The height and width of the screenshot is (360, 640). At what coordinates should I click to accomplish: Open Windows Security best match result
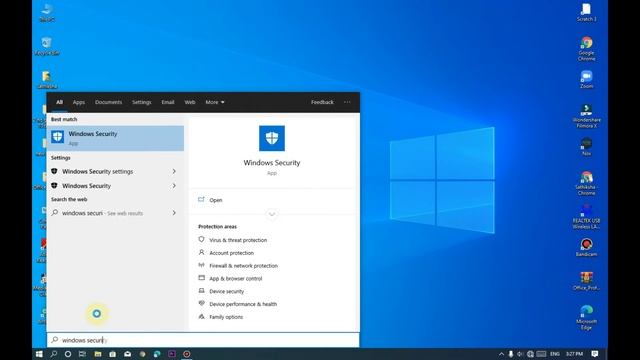pyautogui.click(x=115, y=138)
